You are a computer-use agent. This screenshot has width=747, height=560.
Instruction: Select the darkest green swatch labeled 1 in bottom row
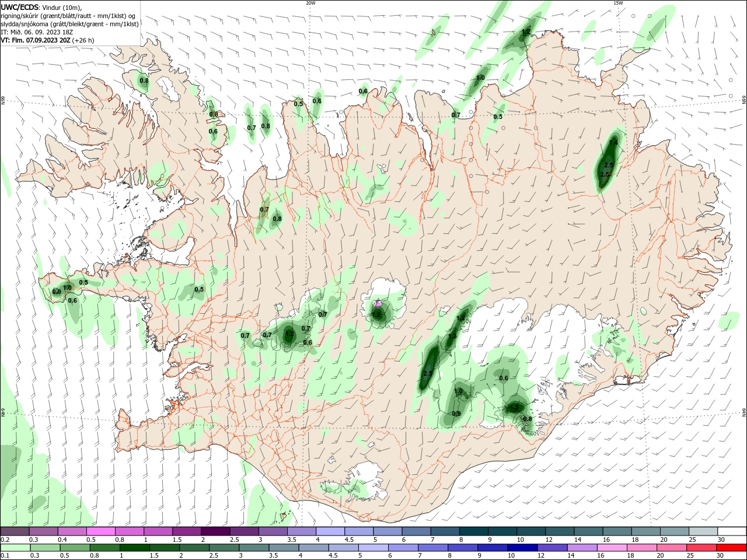coord(135,548)
